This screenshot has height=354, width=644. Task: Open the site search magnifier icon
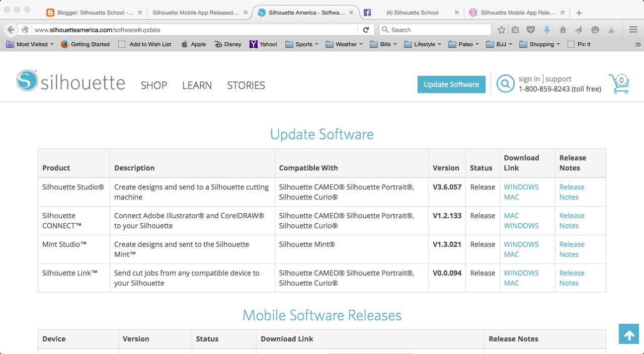[505, 83]
